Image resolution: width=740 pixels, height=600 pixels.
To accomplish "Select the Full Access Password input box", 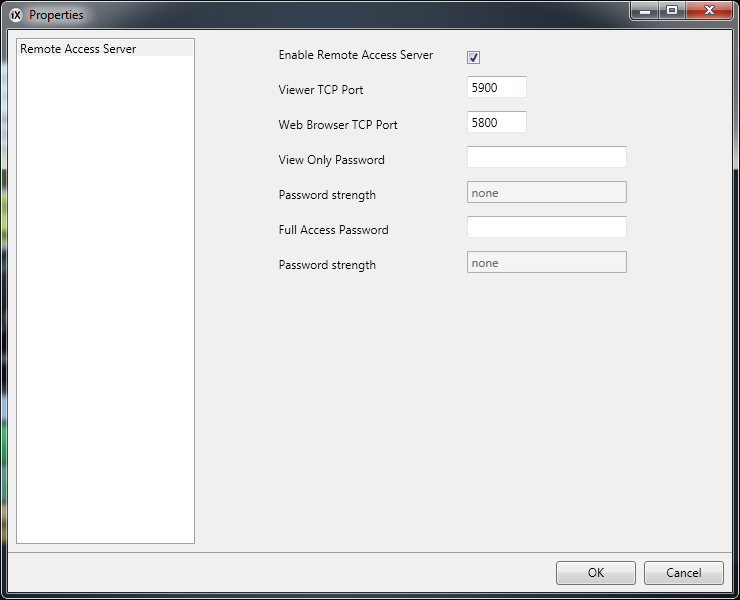I will (x=546, y=228).
